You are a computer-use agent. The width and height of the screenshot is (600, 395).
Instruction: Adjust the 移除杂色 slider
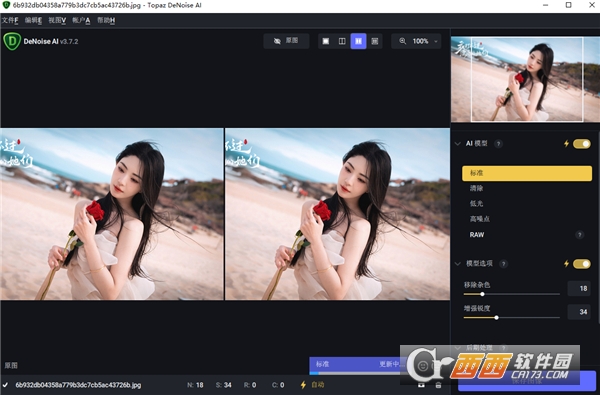482,294
